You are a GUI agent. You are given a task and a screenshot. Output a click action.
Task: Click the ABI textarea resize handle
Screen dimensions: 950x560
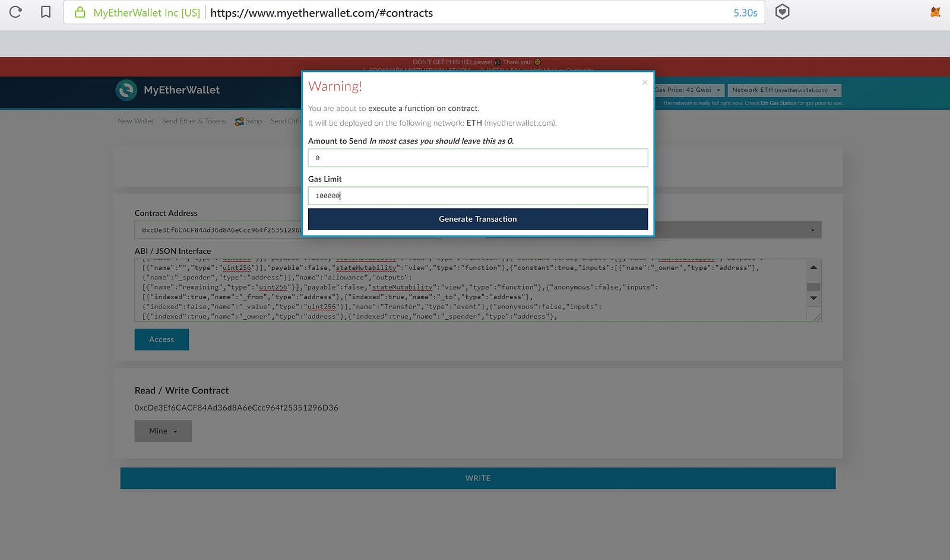(x=817, y=317)
